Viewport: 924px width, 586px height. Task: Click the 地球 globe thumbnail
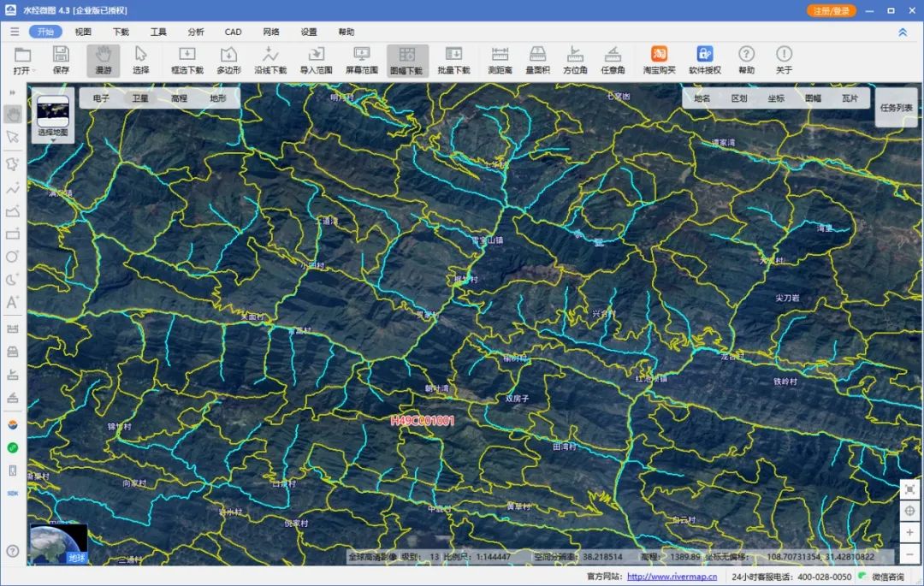coord(58,543)
